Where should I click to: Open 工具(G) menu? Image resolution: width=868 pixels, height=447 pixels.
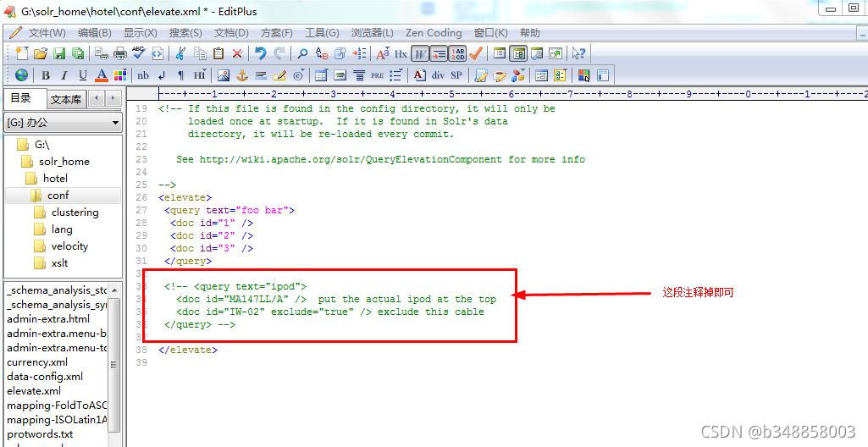click(322, 33)
